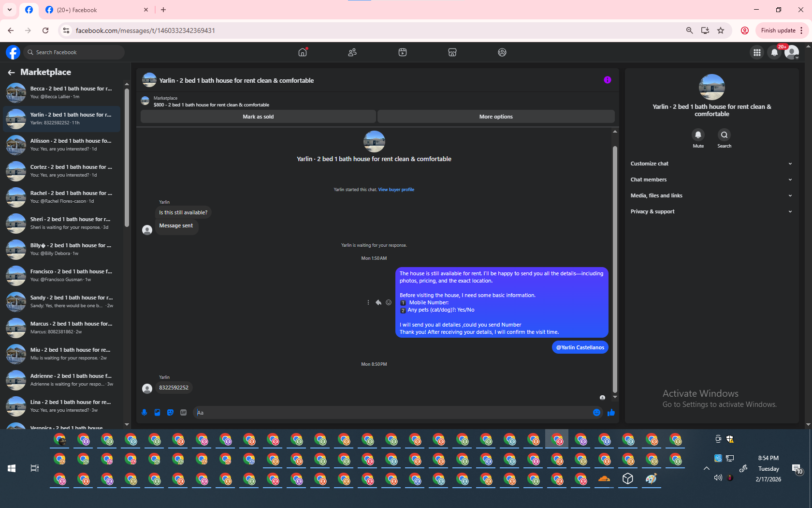Open Marketplace icon in top navigation
The image size is (812, 508).
[452, 52]
